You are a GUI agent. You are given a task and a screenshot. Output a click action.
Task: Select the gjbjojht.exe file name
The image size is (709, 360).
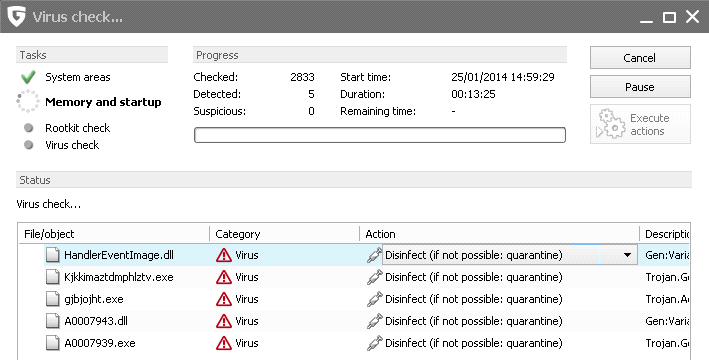pyautogui.click(x=94, y=299)
